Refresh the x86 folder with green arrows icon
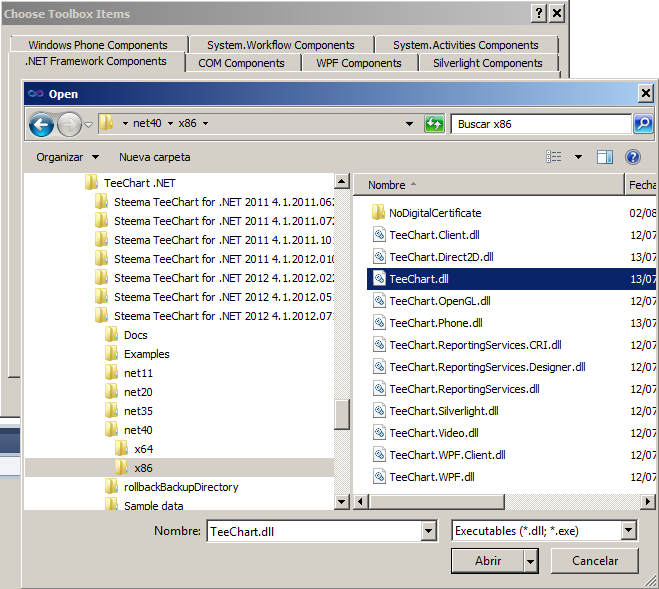 click(434, 124)
